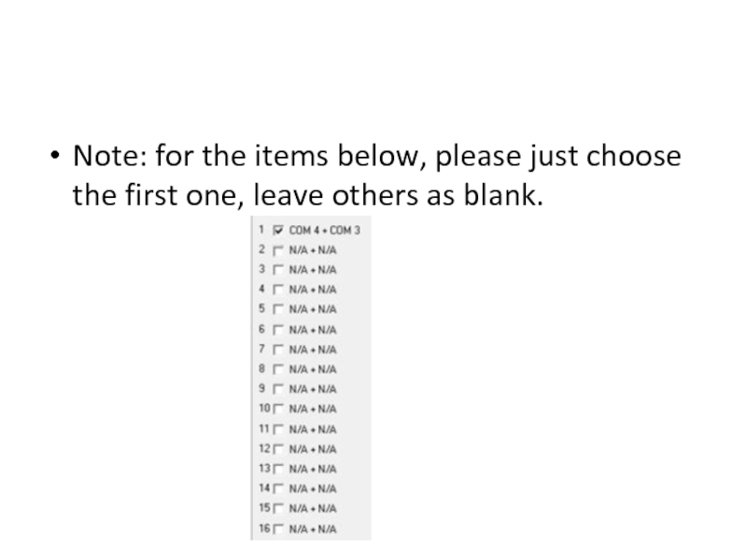The height and width of the screenshot is (560, 747).
Task: Toggle the checkbox for row 10
Action: pyautogui.click(x=277, y=409)
